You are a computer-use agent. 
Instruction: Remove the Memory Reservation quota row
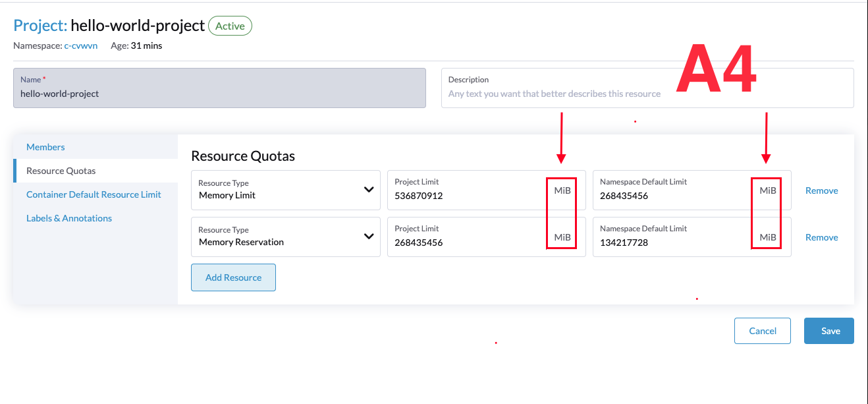[x=821, y=237]
